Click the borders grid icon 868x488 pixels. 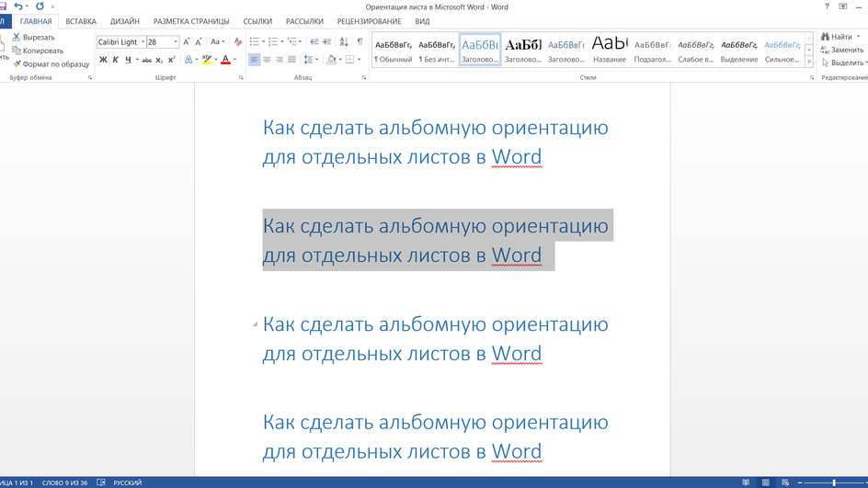[349, 60]
